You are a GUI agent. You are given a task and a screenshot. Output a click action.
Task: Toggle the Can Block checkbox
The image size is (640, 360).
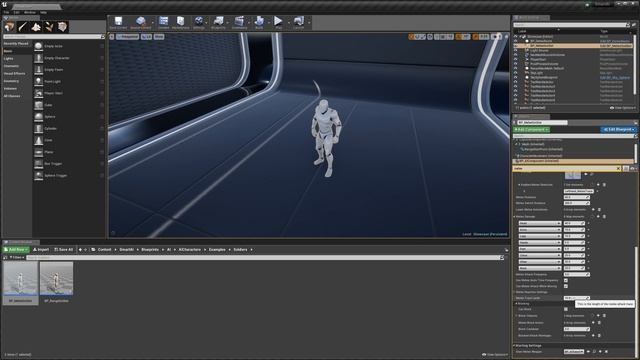pos(566,309)
